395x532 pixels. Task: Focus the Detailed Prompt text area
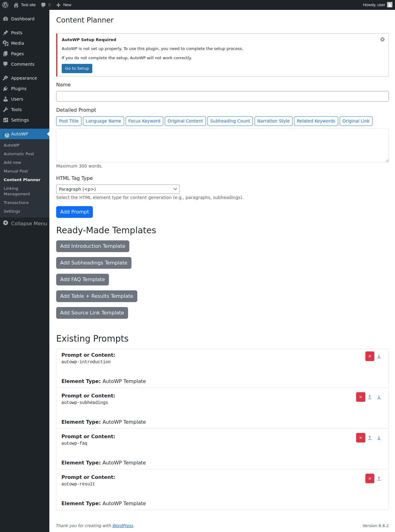pyautogui.click(x=222, y=145)
